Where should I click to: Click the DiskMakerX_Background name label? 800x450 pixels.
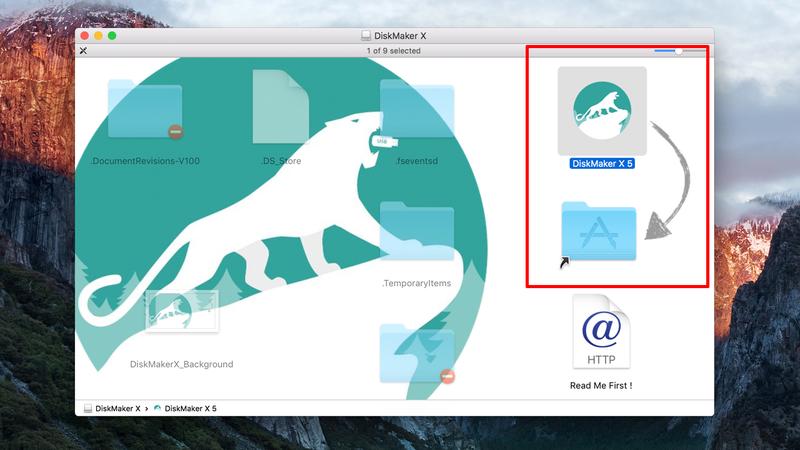182,364
